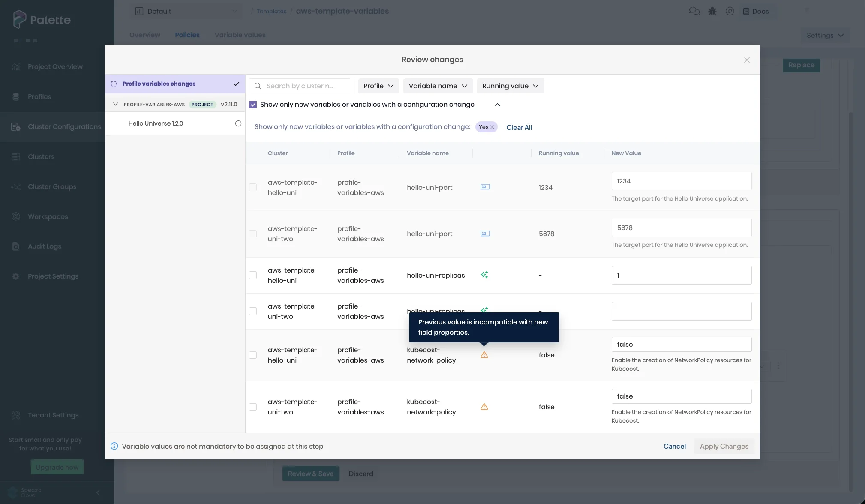The height and width of the screenshot is (504, 865).
Task: Click the sparkle icon beside hello-uni-replicas
Action: 484,275
